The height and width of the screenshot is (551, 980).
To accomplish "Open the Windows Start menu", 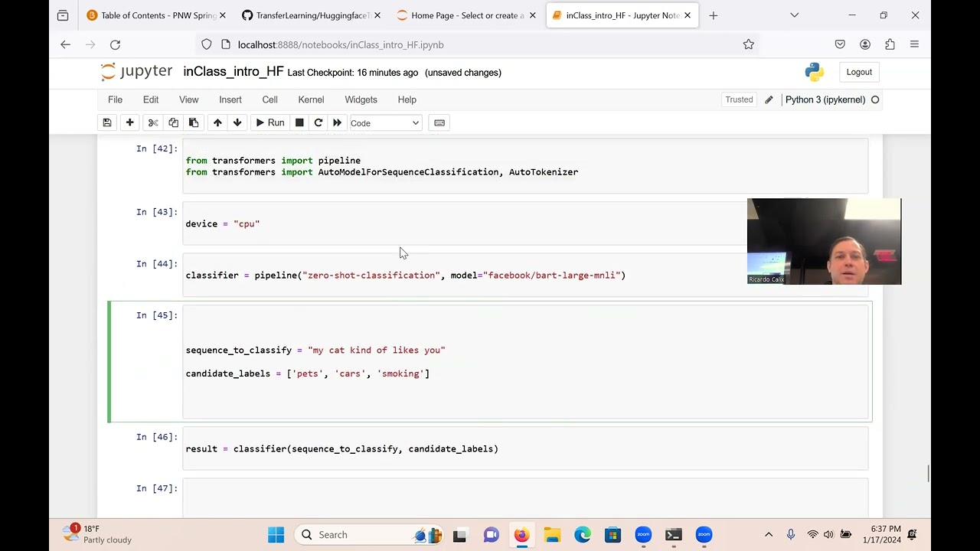I will 276,535.
